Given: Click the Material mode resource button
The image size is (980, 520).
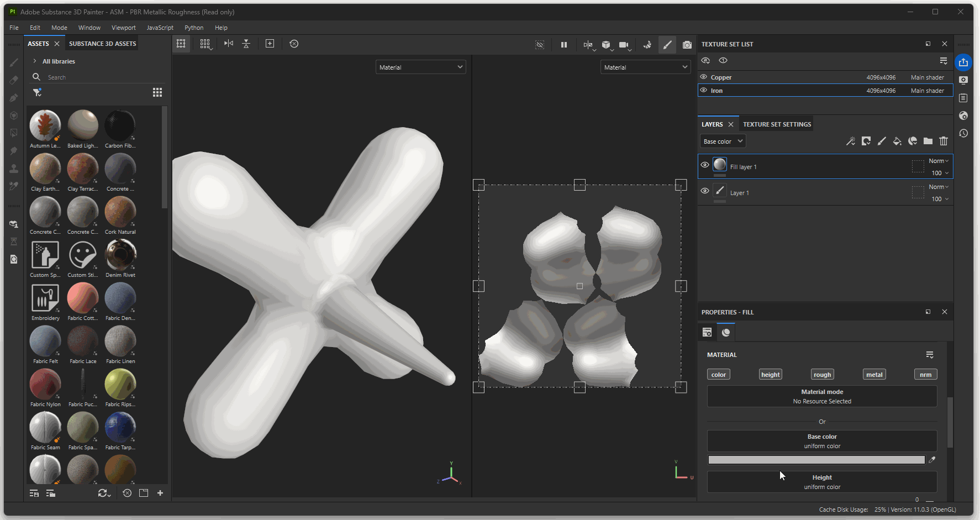Looking at the screenshot, I should (822, 396).
